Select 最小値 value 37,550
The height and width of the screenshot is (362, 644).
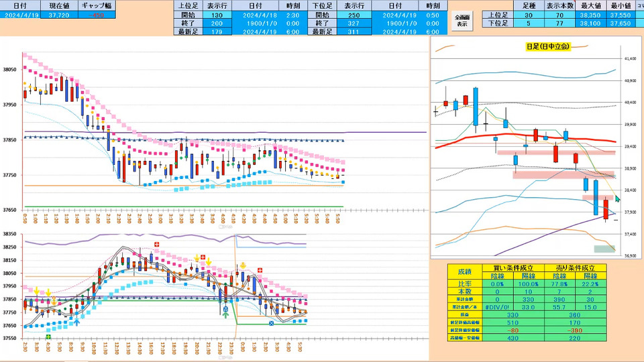tap(620, 15)
